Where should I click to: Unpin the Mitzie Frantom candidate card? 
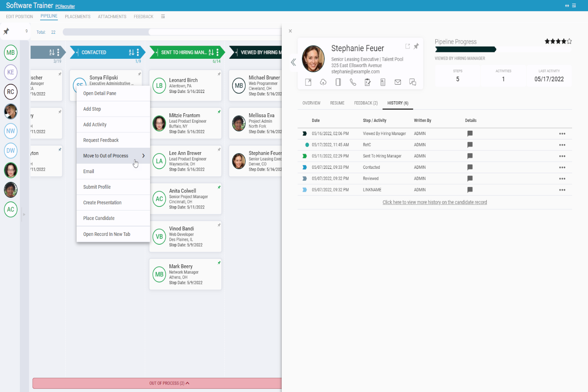point(219,112)
